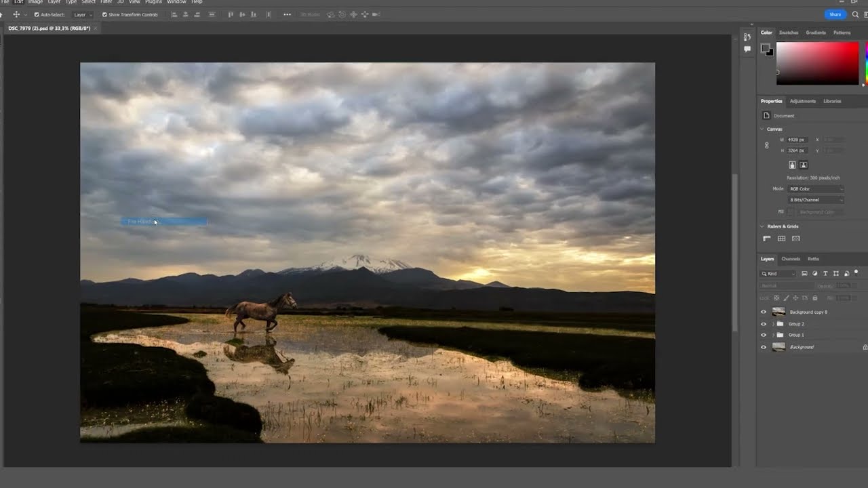Click the grid icon under Rulers & Grids

(781, 239)
